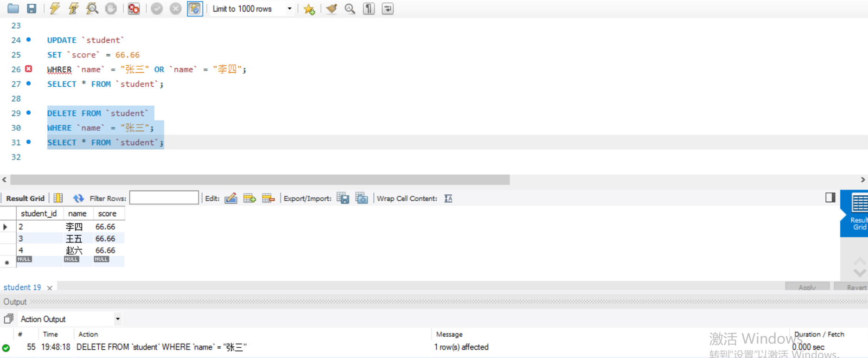Viewport: 868px width, 358px height.
Task: Toggle the secondary side panel icon
Action: point(830,198)
